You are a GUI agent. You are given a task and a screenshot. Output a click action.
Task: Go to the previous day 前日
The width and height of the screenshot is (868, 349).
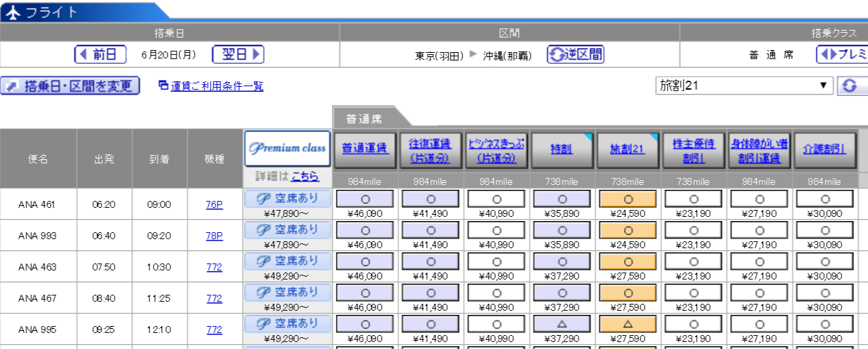101,54
